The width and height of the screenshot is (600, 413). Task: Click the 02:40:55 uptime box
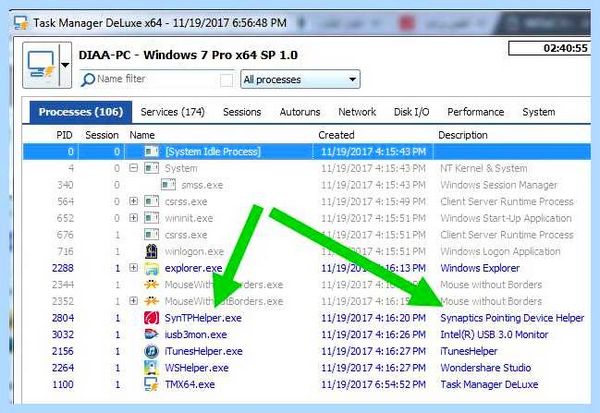pos(549,48)
